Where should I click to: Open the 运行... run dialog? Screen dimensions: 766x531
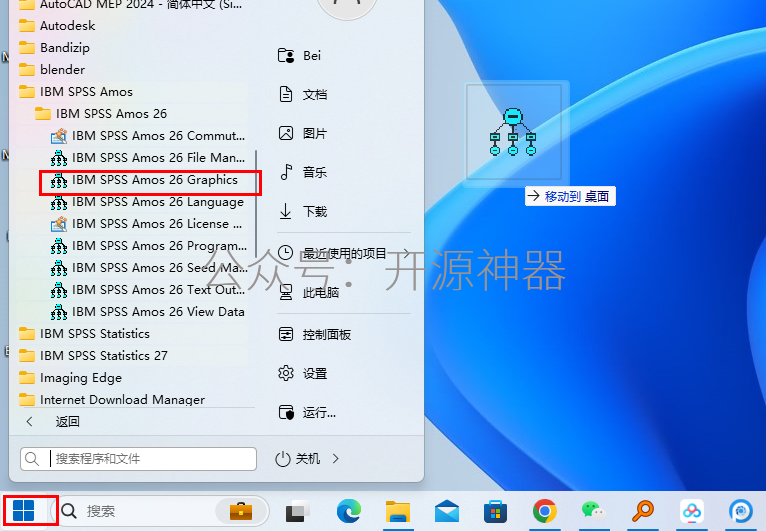click(307, 413)
